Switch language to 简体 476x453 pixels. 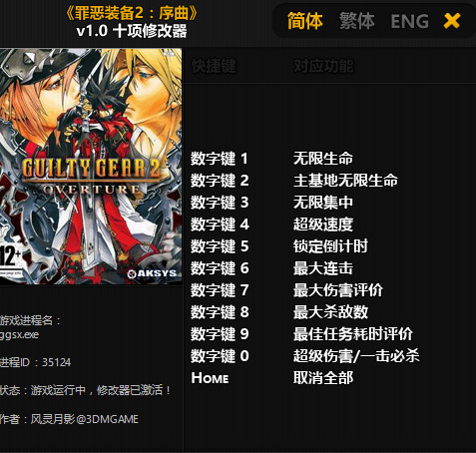pos(305,21)
